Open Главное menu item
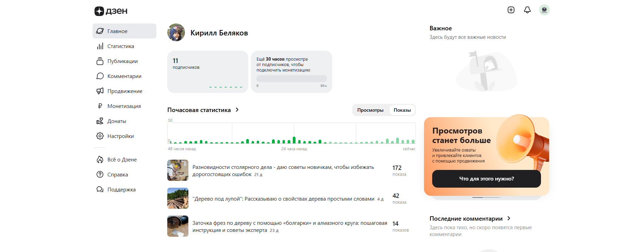644x252 pixels. pyautogui.click(x=124, y=31)
